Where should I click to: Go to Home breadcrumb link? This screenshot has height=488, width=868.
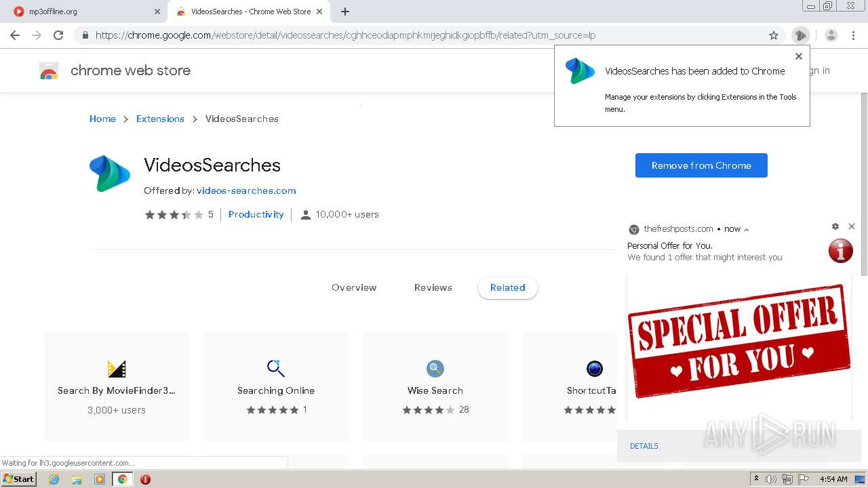click(102, 119)
